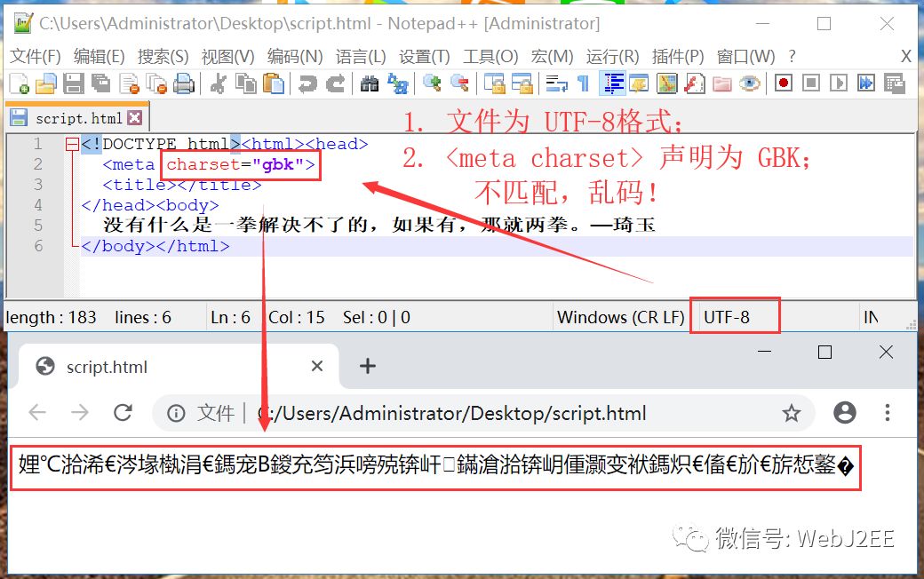Click the browser back arrow
Viewport: 924px width, 579px height.
[x=37, y=413]
